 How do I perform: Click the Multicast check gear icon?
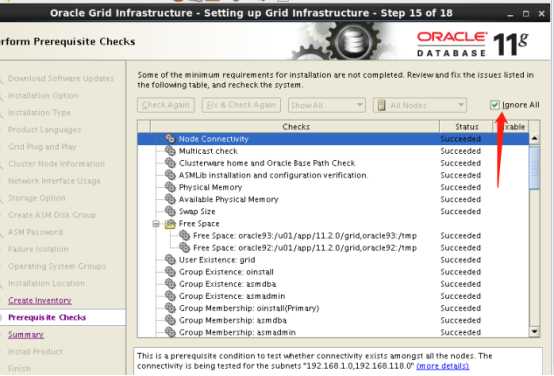[x=170, y=151]
